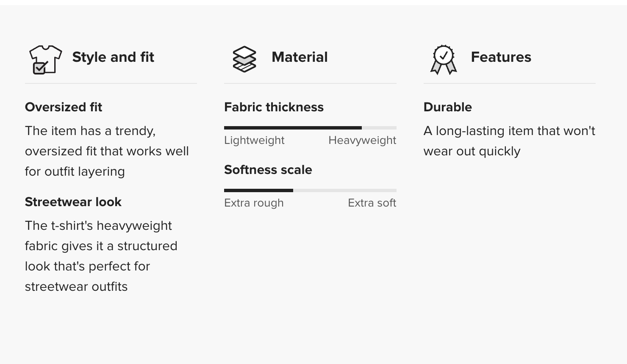Click the Oversized fit title

[64, 107]
